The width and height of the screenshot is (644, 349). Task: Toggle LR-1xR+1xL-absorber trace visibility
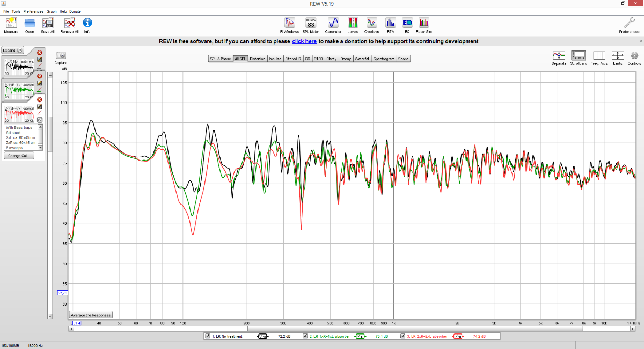pos(305,336)
